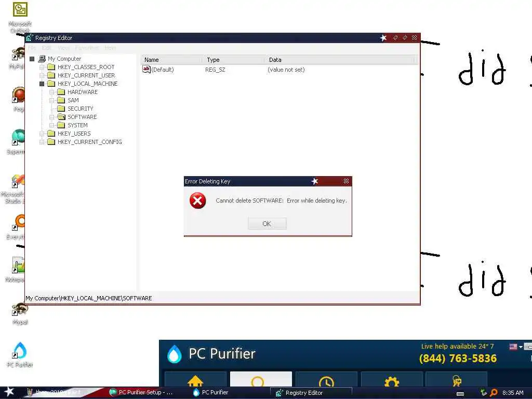Image resolution: width=532 pixels, height=399 pixels.
Task: Open the Edit menu in Registry Editor
Action: (46, 48)
